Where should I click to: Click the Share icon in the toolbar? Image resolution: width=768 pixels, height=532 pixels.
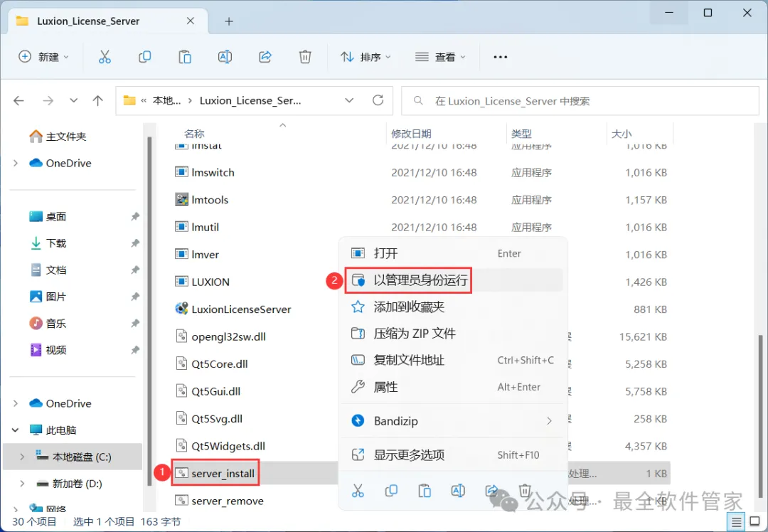[x=265, y=57]
